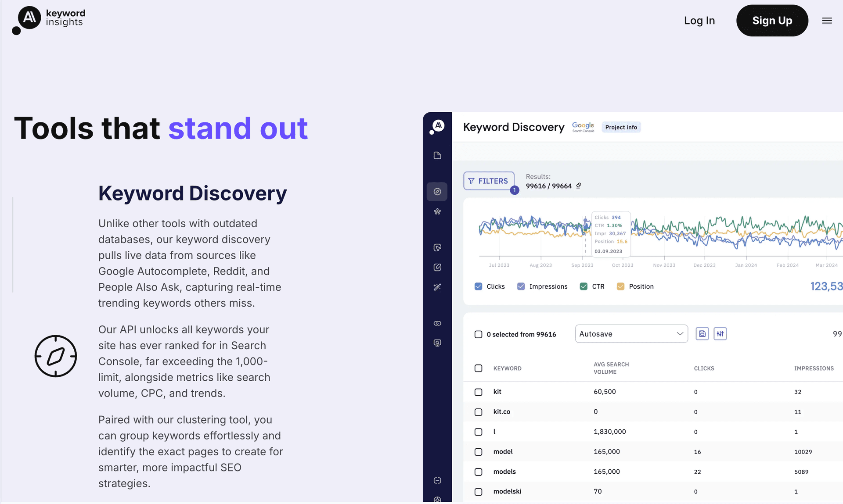The height and width of the screenshot is (504, 843).
Task: Click the overlapping circles sidebar icon
Action: 437,323
